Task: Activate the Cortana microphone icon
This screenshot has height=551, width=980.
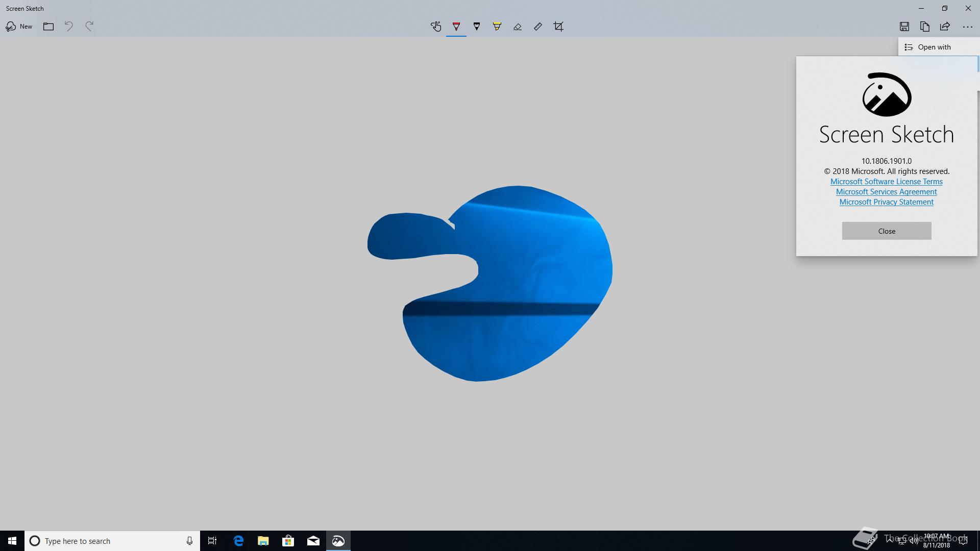Action: pos(189,541)
